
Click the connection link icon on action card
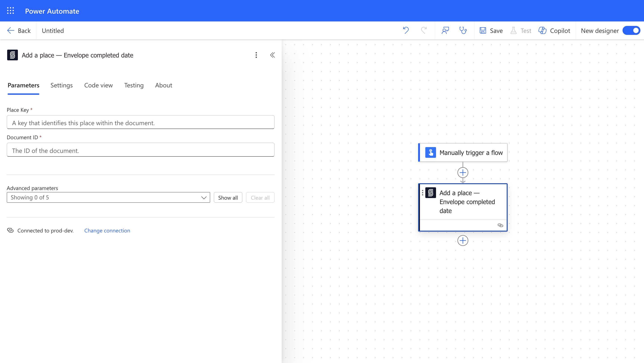point(500,225)
